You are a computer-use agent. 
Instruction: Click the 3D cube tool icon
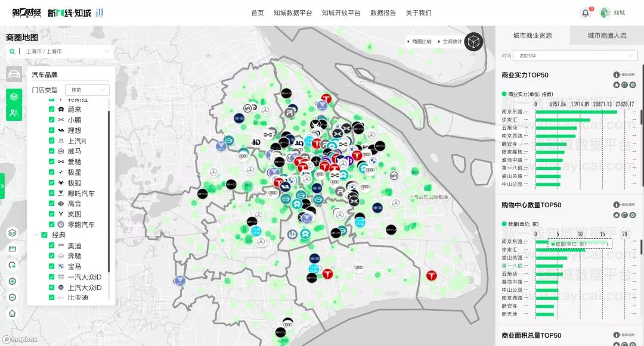tap(473, 42)
